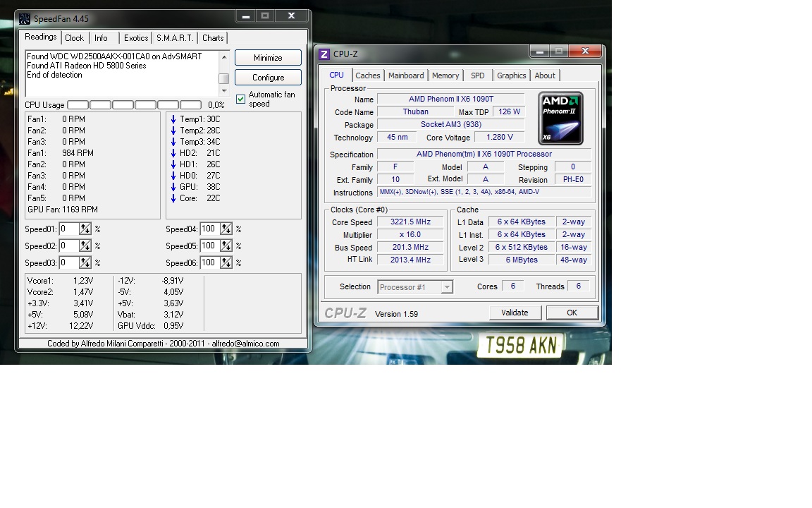Click the GPU temperature arrow icon
812x508 pixels.
pos(173,187)
